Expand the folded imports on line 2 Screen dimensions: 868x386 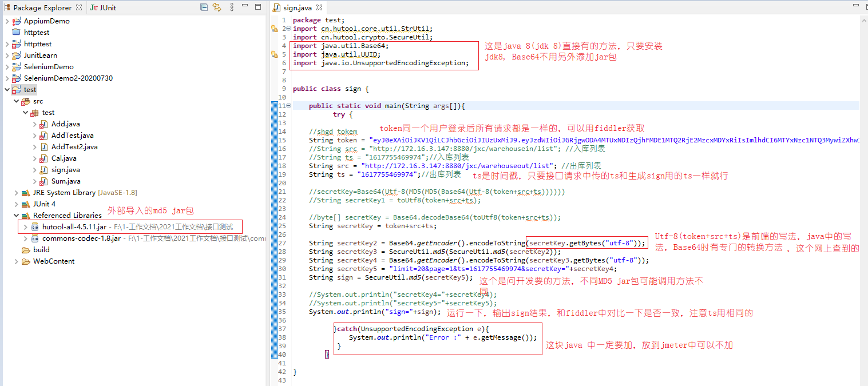289,29
